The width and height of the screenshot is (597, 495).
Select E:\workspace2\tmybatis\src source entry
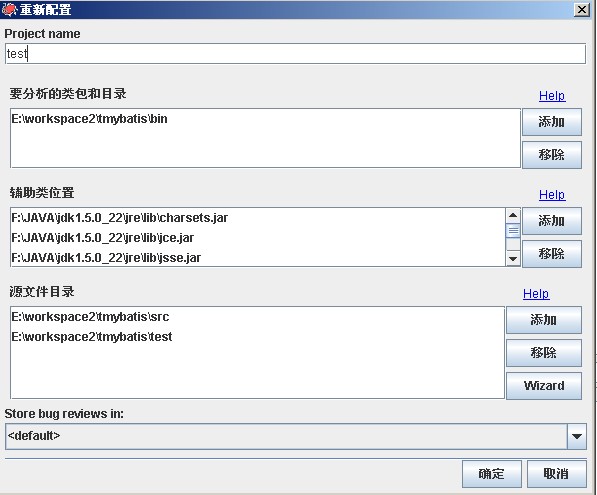pyautogui.click(x=257, y=317)
